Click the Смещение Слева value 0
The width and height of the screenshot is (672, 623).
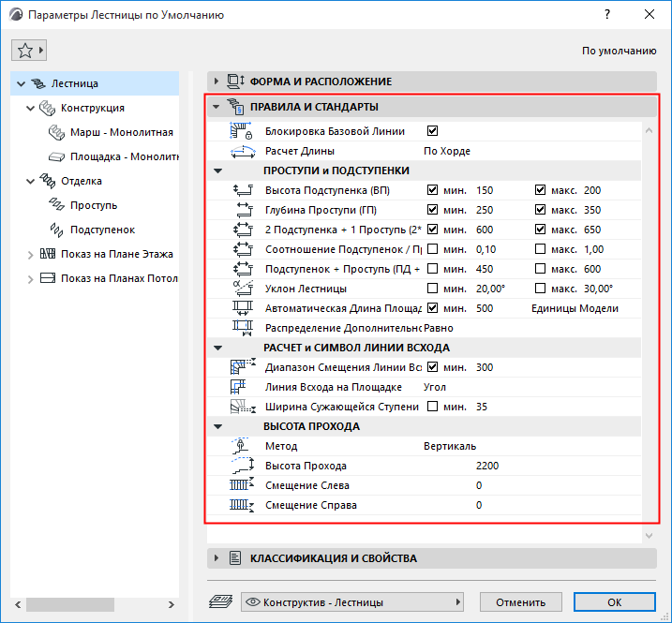(x=479, y=485)
